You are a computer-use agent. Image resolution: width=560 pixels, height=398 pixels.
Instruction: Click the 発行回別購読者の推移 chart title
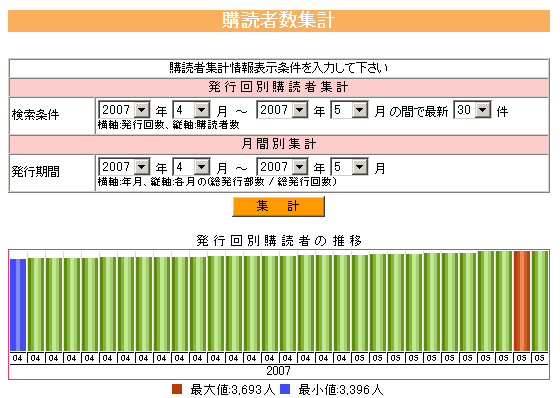click(x=279, y=240)
